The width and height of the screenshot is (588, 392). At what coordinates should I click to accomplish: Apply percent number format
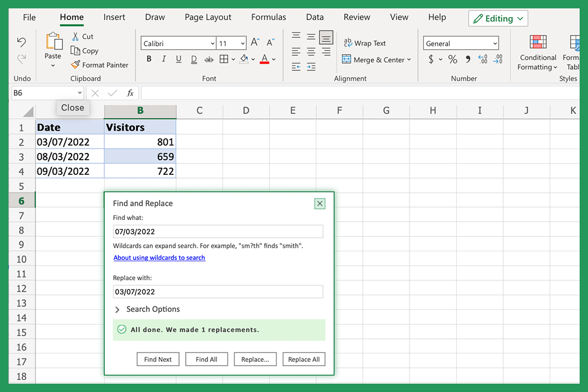(452, 59)
